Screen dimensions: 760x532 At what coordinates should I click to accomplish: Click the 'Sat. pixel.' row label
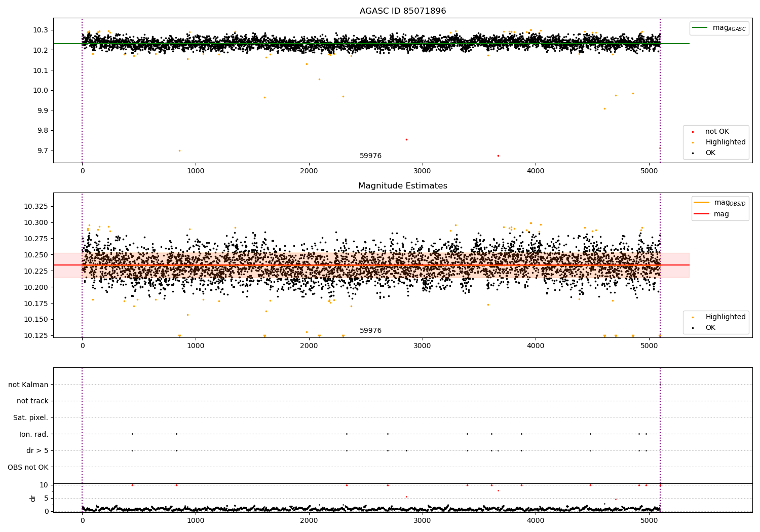(31, 418)
